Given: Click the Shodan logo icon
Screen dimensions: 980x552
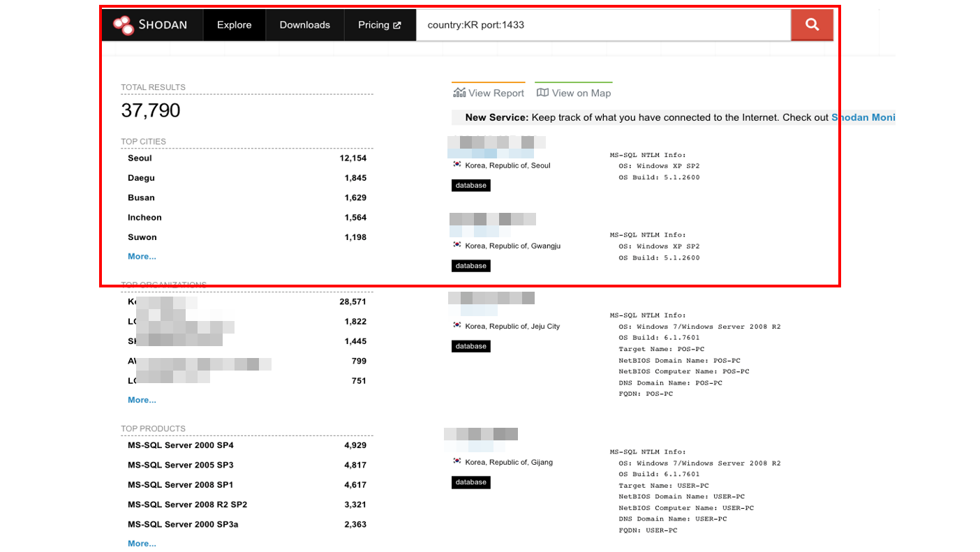Looking at the screenshot, I should tap(124, 25).
